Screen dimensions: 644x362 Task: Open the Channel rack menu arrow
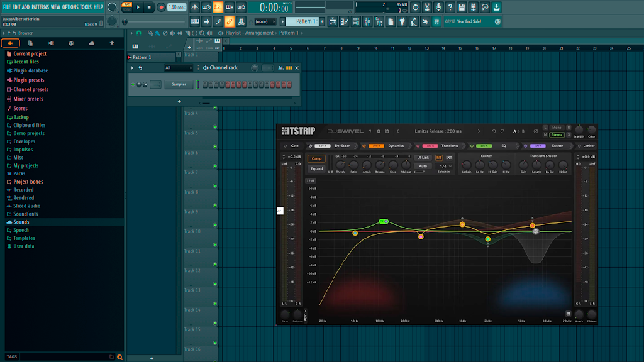(x=132, y=68)
